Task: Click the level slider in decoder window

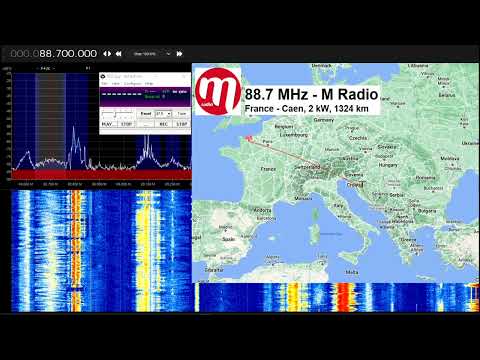Action: coord(117,114)
